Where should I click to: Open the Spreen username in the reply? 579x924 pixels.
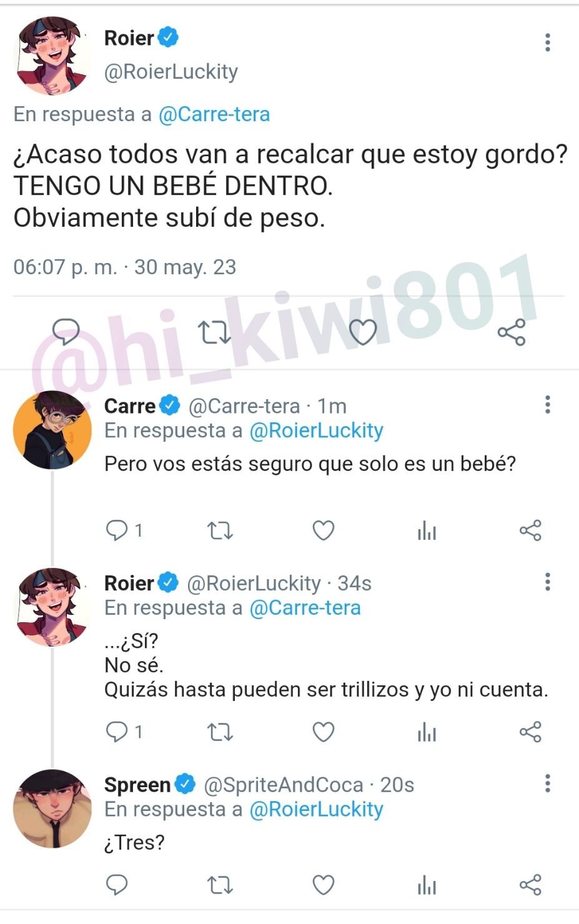(x=137, y=785)
